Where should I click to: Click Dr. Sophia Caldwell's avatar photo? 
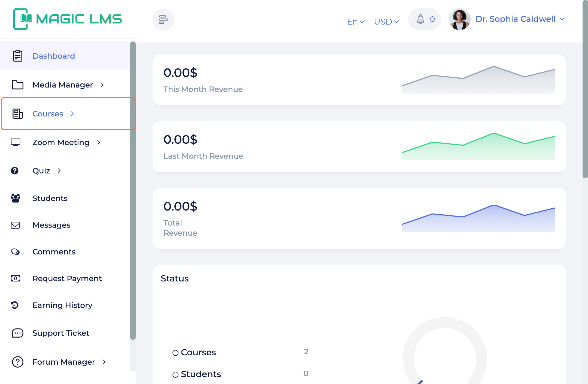(459, 19)
